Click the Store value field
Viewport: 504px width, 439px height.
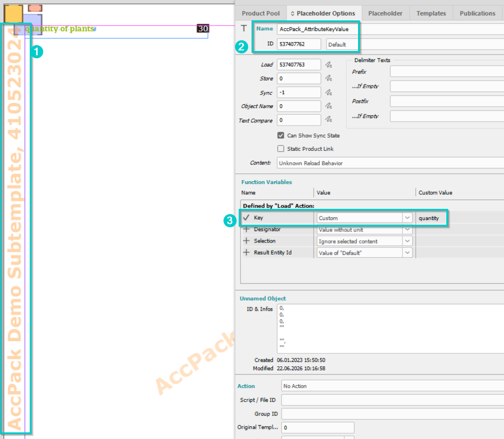(299, 78)
